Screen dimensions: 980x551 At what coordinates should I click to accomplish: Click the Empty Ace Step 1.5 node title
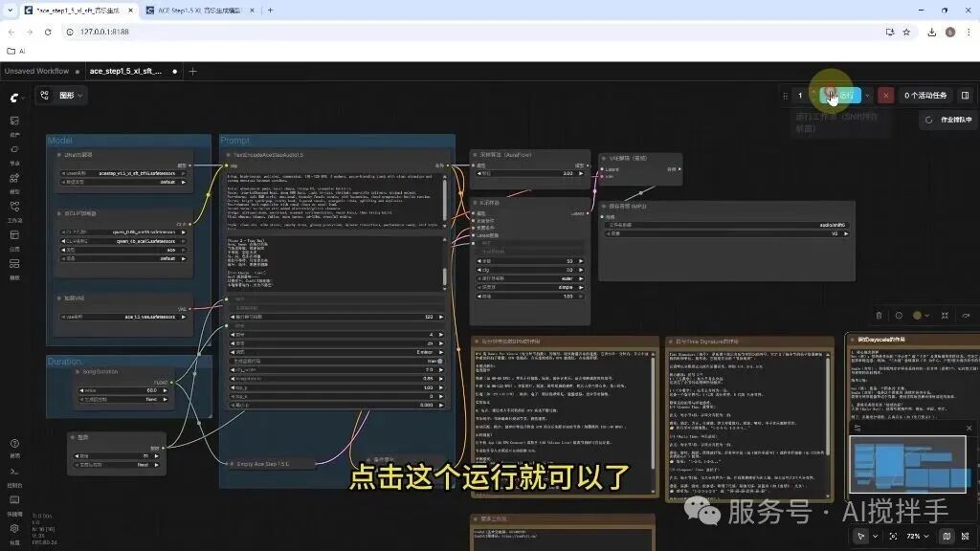(x=262, y=464)
